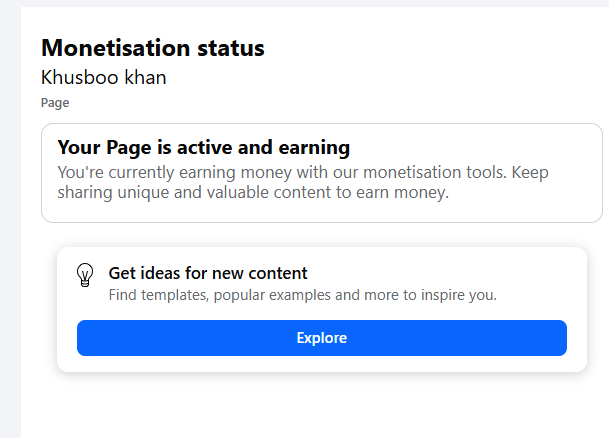Click the word 'Explore' on the button
This screenshot has height=438, width=609.
tap(321, 338)
